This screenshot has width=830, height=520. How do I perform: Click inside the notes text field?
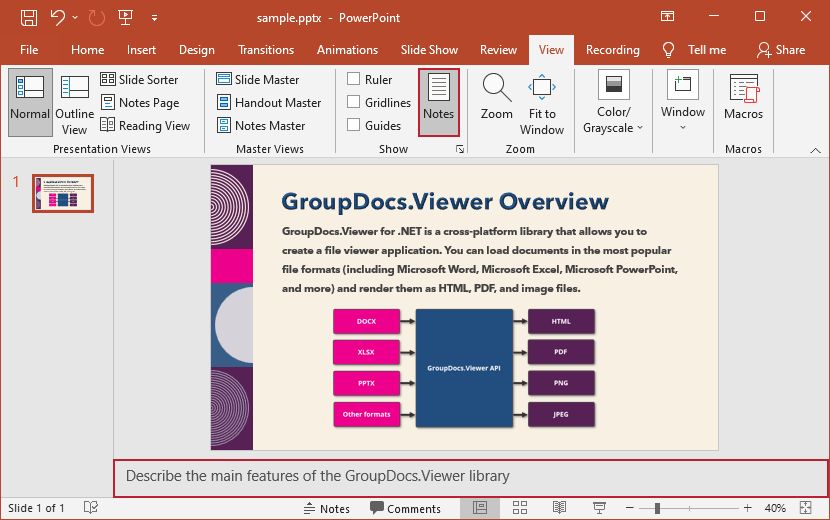[x=471, y=478]
